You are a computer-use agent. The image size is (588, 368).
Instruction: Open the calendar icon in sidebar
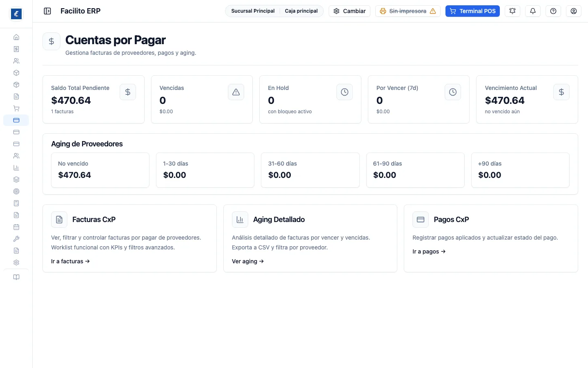(16, 227)
